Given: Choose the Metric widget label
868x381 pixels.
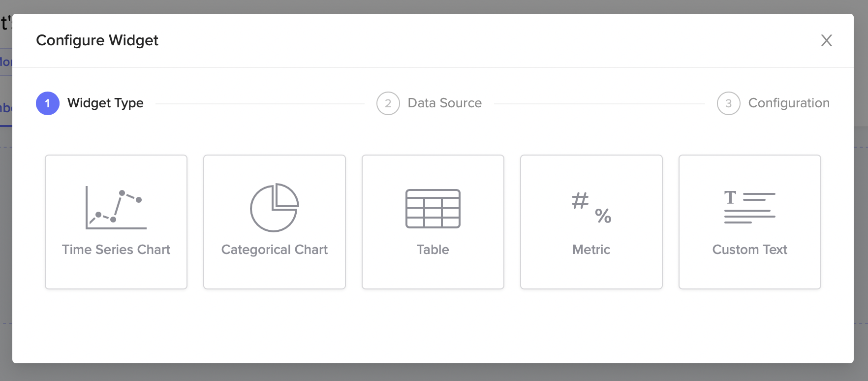Looking at the screenshot, I should [591, 250].
